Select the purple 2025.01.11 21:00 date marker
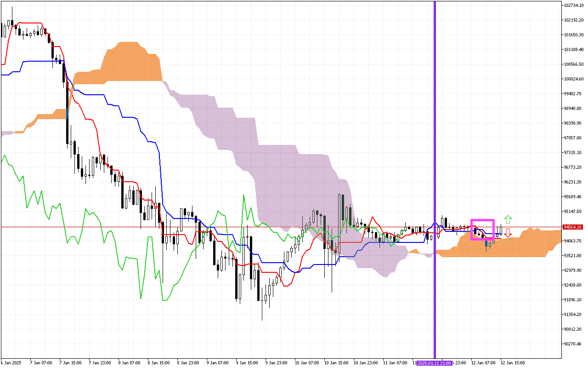Image resolution: width=588 pixels, height=368 pixels. coord(435,363)
